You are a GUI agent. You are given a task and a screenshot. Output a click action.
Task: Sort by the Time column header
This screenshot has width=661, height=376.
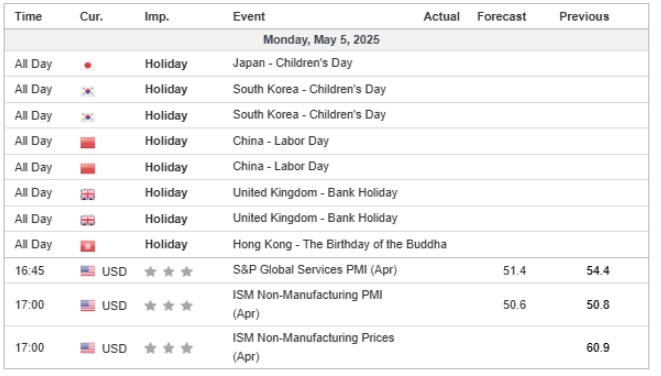[x=28, y=16]
